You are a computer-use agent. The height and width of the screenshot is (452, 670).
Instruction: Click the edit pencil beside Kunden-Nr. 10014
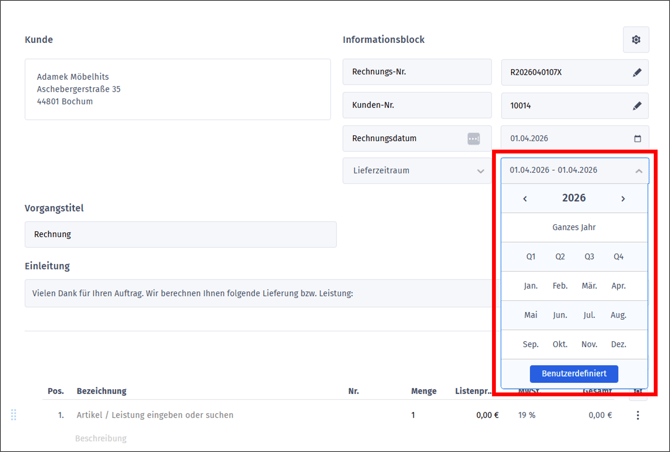[637, 105]
